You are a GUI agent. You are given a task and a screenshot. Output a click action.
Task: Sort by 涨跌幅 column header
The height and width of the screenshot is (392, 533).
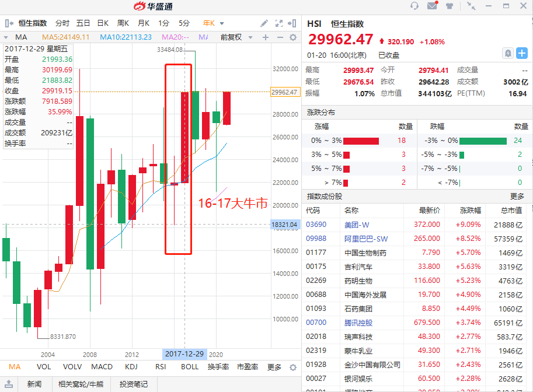(470, 211)
